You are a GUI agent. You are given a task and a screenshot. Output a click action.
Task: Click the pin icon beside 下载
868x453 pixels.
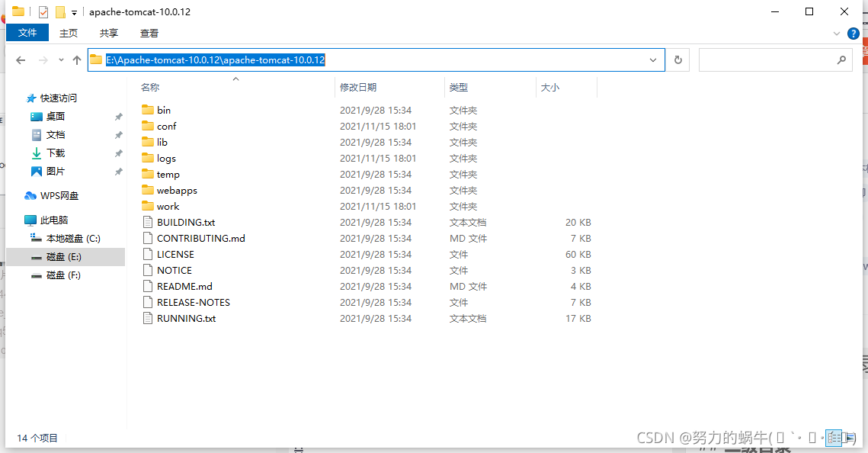click(x=118, y=153)
